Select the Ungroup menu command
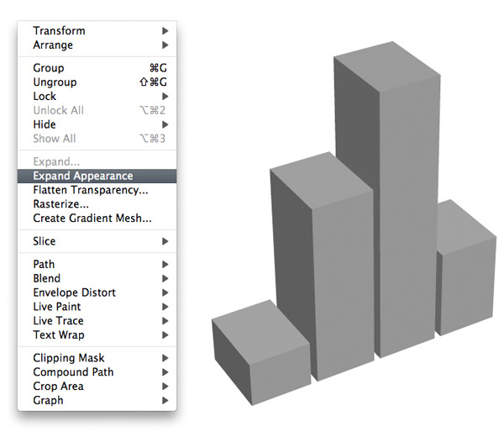The height and width of the screenshot is (432, 504). pyautogui.click(x=97, y=82)
